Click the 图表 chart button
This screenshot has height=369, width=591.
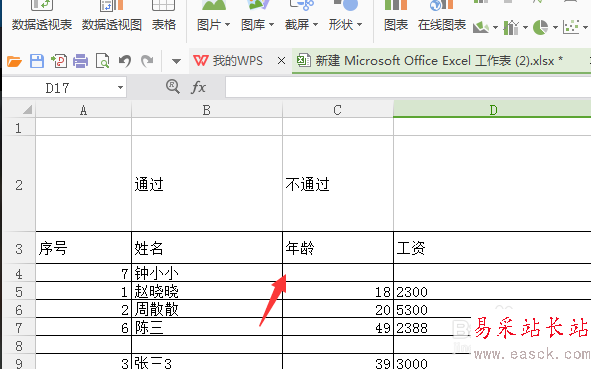click(396, 17)
